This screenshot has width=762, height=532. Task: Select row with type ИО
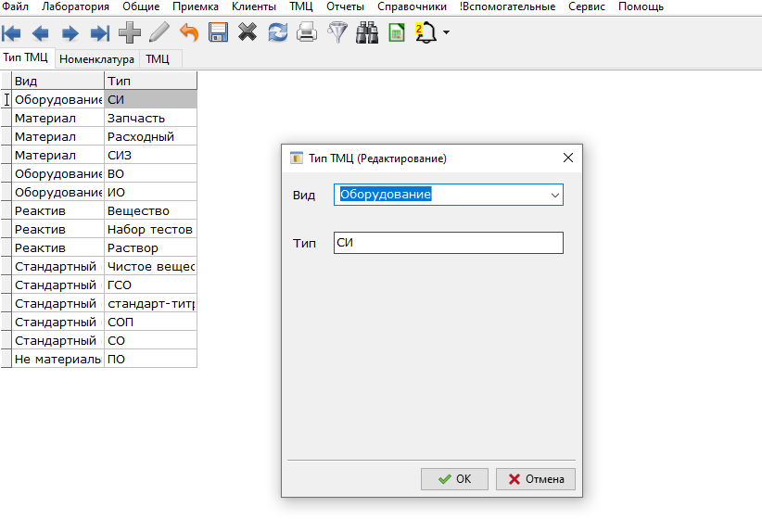(x=98, y=193)
